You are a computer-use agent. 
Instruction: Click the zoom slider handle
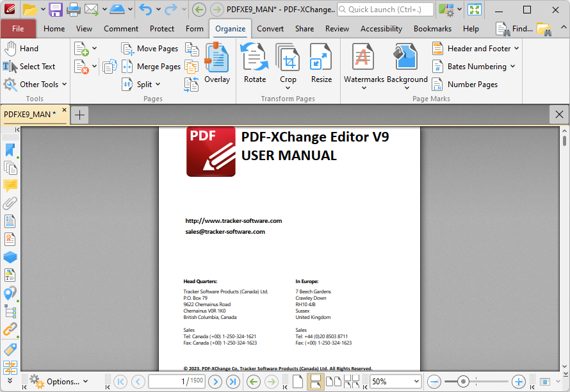point(463,382)
